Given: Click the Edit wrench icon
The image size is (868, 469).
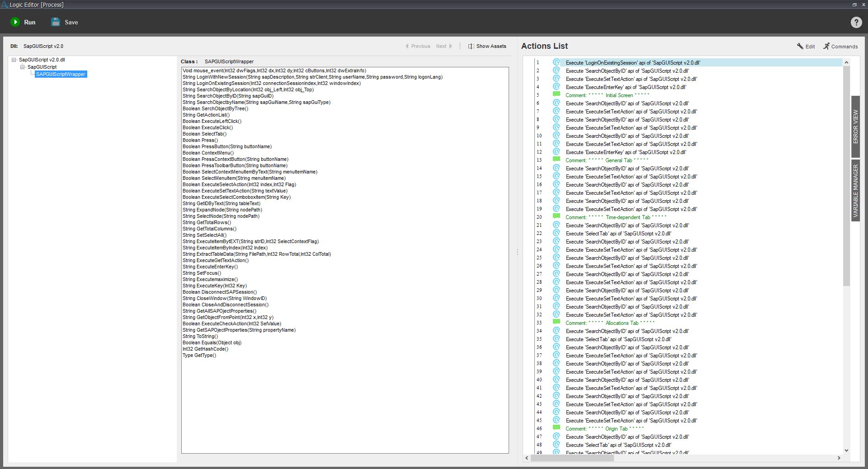Looking at the screenshot, I should (x=800, y=46).
